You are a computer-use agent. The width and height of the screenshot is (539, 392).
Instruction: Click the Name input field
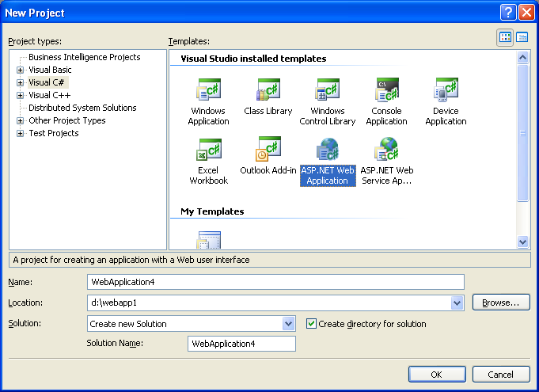[x=275, y=282]
